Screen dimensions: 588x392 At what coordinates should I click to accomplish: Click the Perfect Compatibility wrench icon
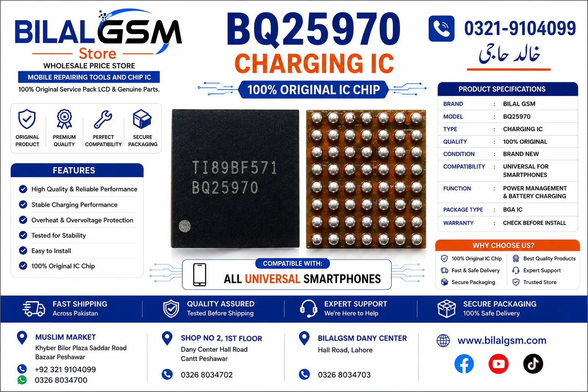pos(103,119)
